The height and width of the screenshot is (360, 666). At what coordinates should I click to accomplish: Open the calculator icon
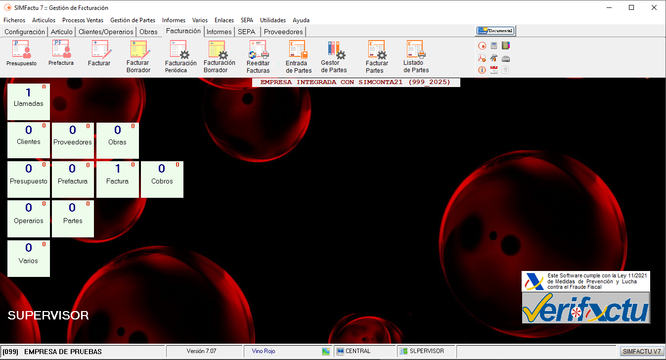tap(494, 46)
